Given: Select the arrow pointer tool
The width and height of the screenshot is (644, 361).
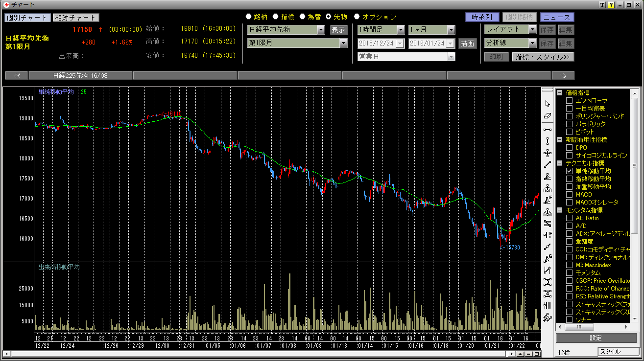Looking at the screenshot, I should pos(548,104).
